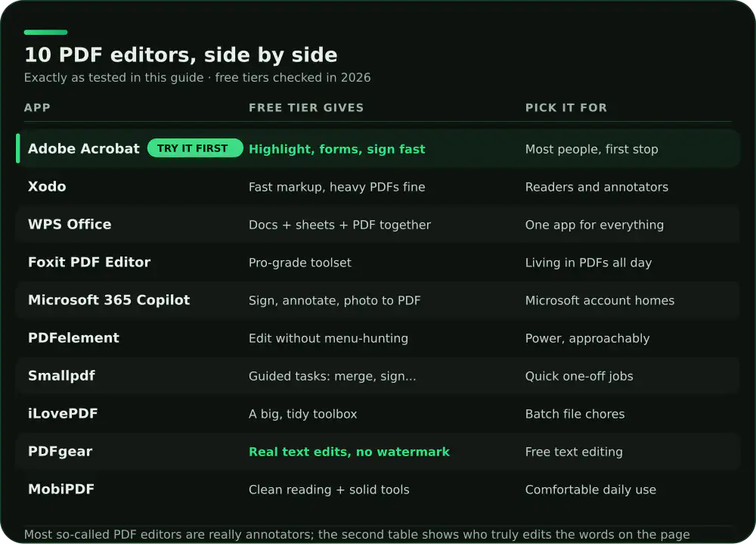Image resolution: width=756 pixels, height=544 pixels.
Task: Select the iLovePDF app name
Action: [x=63, y=413]
